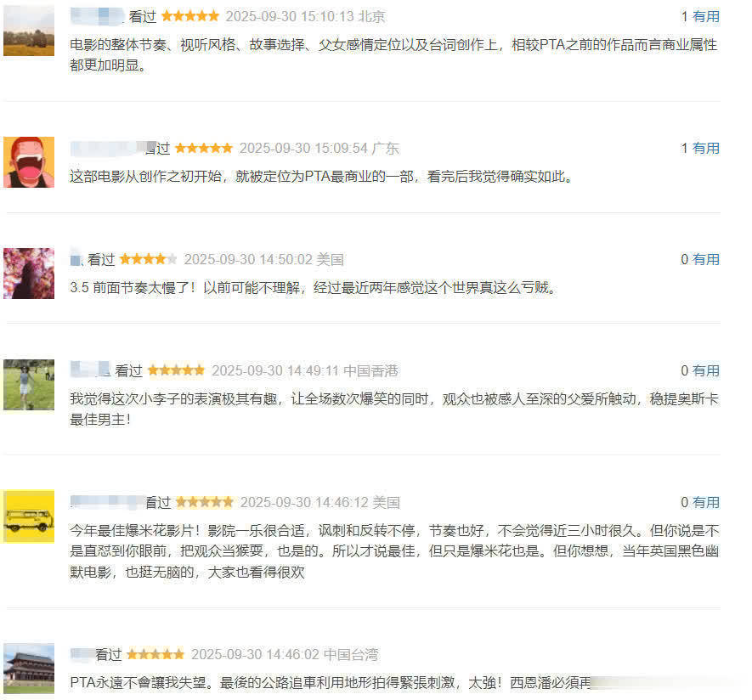
Task: Click the five-star rating on Taiwan review
Action: [x=155, y=654]
